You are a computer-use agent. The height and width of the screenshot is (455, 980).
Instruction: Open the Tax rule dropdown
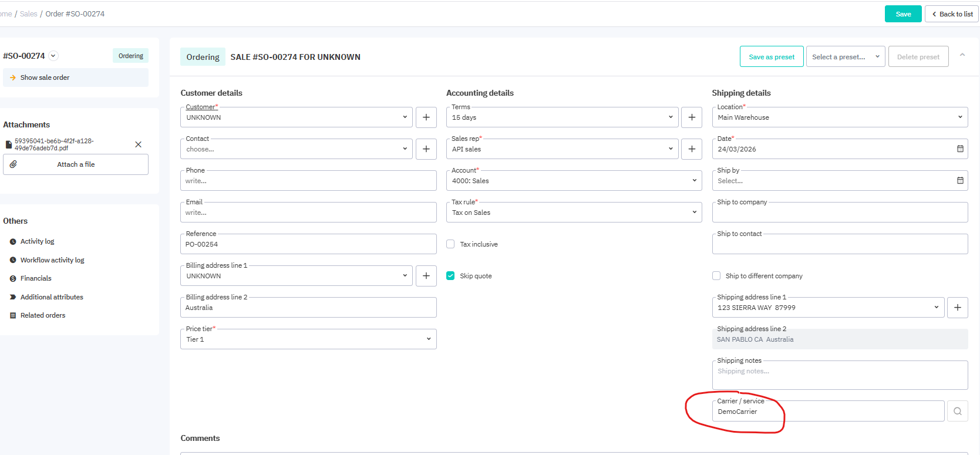pyautogui.click(x=574, y=213)
